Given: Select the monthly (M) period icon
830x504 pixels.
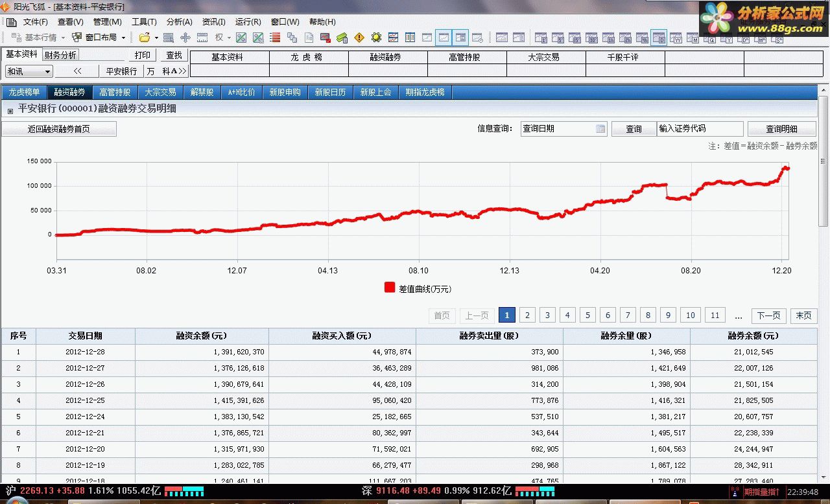Looking at the screenshot, I should [694, 38].
